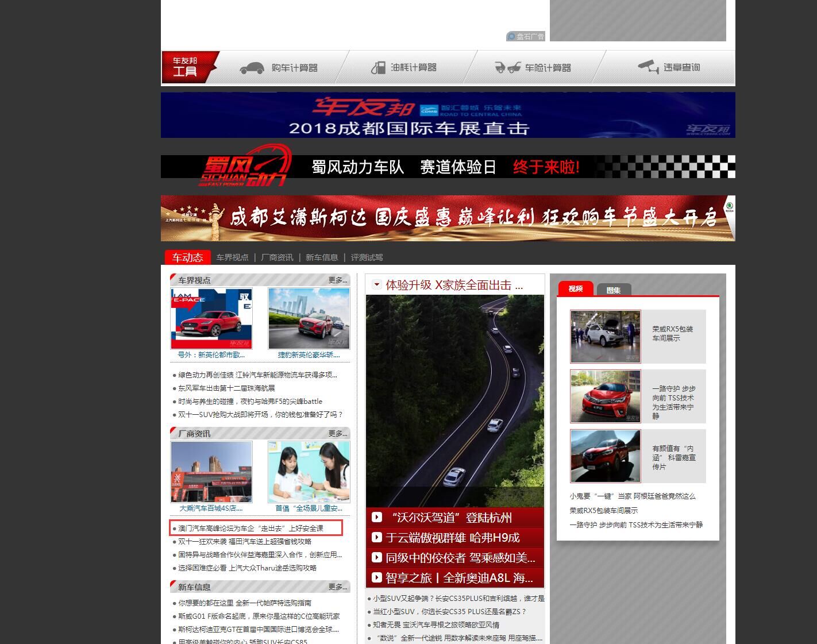Click caption 有颜值有“内涵” 科雷嘉宣传片
The height and width of the screenshot is (644, 817).
click(673, 458)
